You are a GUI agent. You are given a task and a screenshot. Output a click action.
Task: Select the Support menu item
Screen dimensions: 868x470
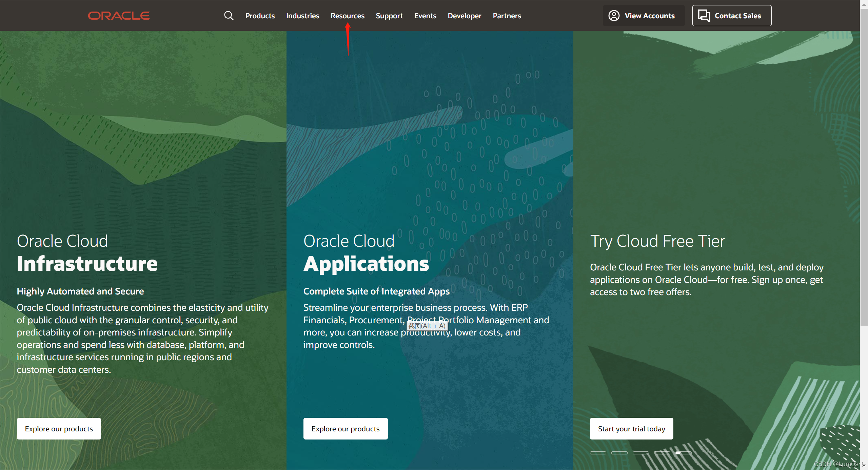[x=389, y=16]
